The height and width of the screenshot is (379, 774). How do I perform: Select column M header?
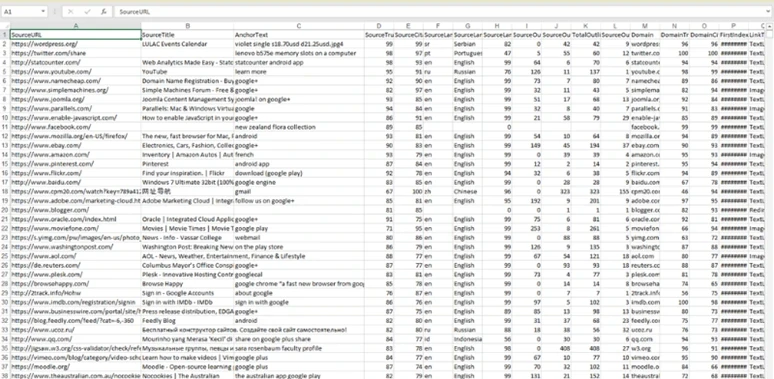pos(645,26)
